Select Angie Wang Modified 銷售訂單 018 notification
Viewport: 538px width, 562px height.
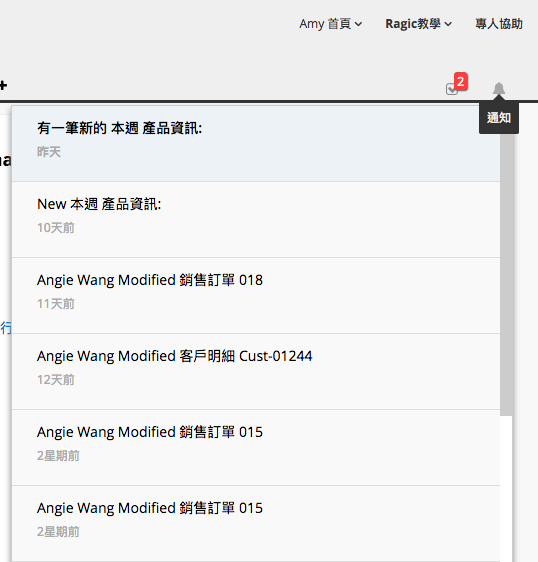pos(256,295)
